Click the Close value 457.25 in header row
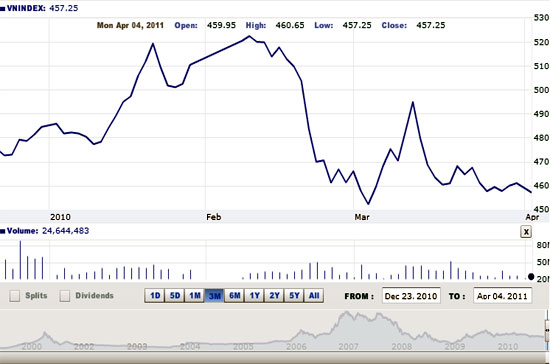This screenshot has width=550, height=364. click(x=431, y=25)
